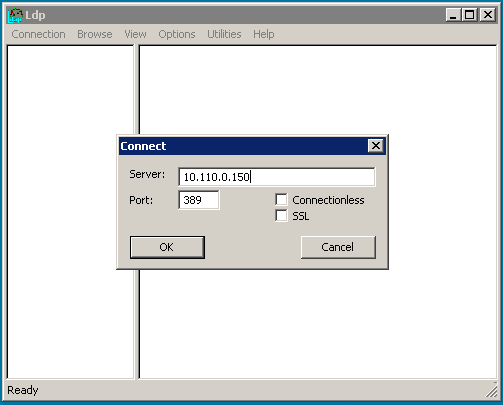503x405 pixels.
Task: Enable the Connectionless checkbox
Action: point(281,200)
